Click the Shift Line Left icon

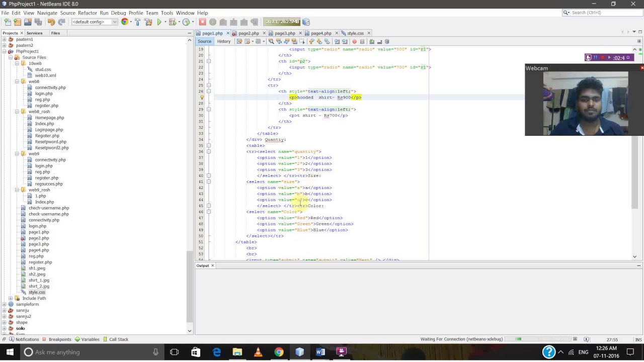tap(337, 41)
